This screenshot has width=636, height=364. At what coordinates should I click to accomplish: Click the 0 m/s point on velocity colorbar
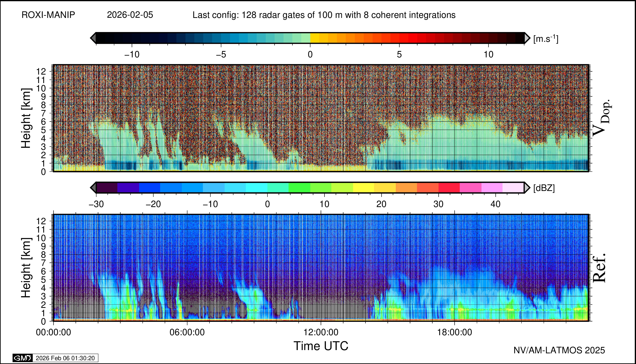pos(310,38)
